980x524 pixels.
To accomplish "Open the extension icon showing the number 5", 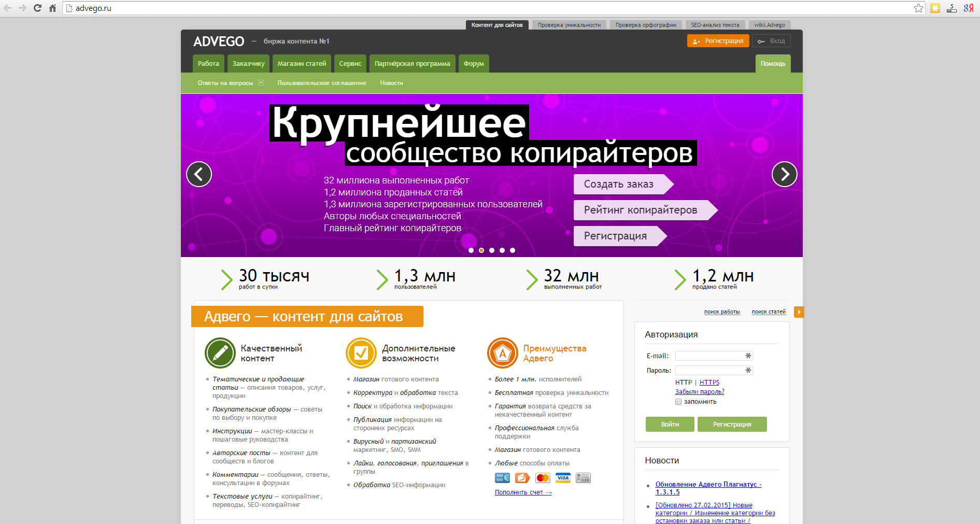I will (x=951, y=8).
